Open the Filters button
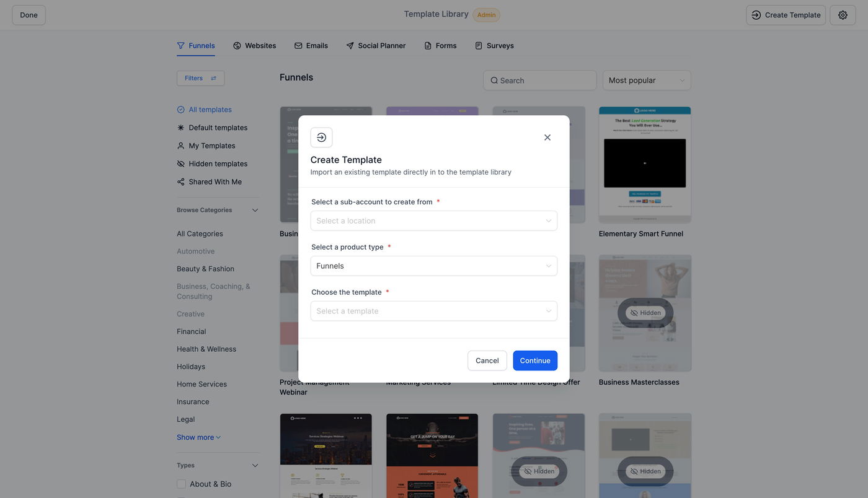 [x=200, y=78]
